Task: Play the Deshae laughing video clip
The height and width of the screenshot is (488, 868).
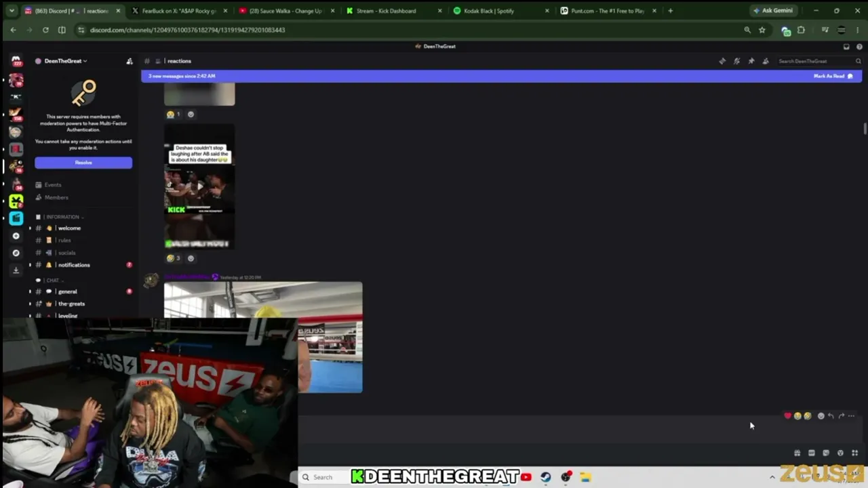Action: coord(199,186)
